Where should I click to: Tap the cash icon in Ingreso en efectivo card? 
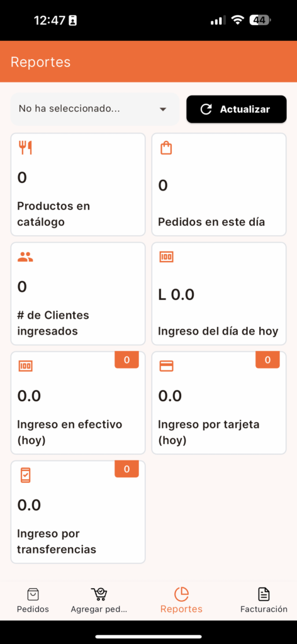click(x=25, y=366)
